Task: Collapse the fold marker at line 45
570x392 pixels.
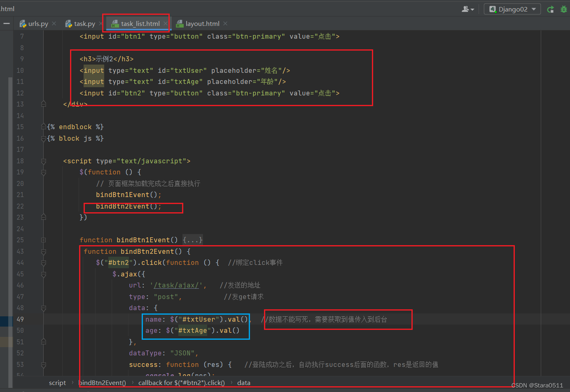Action: pos(43,274)
